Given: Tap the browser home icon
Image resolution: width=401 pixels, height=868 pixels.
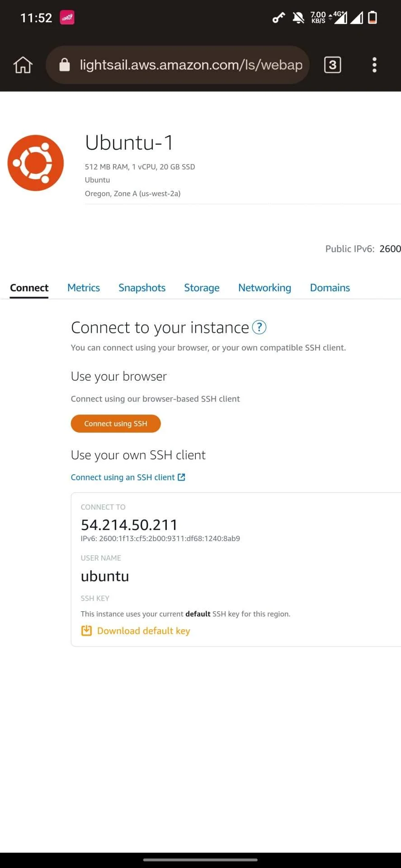Looking at the screenshot, I should coord(23,65).
